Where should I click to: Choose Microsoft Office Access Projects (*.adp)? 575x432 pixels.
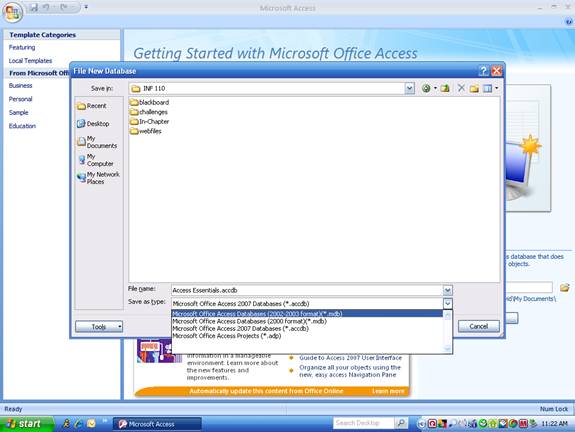[x=227, y=336]
